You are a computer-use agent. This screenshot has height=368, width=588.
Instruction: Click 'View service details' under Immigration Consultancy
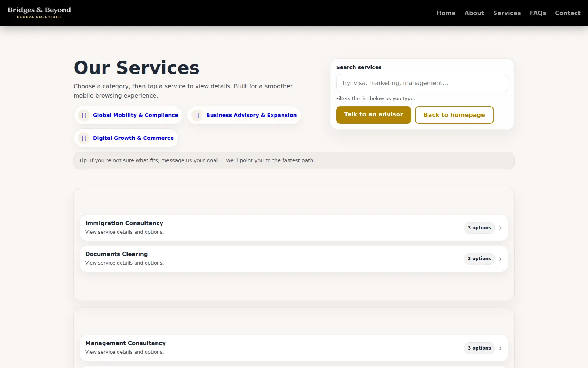coord(124,232)
